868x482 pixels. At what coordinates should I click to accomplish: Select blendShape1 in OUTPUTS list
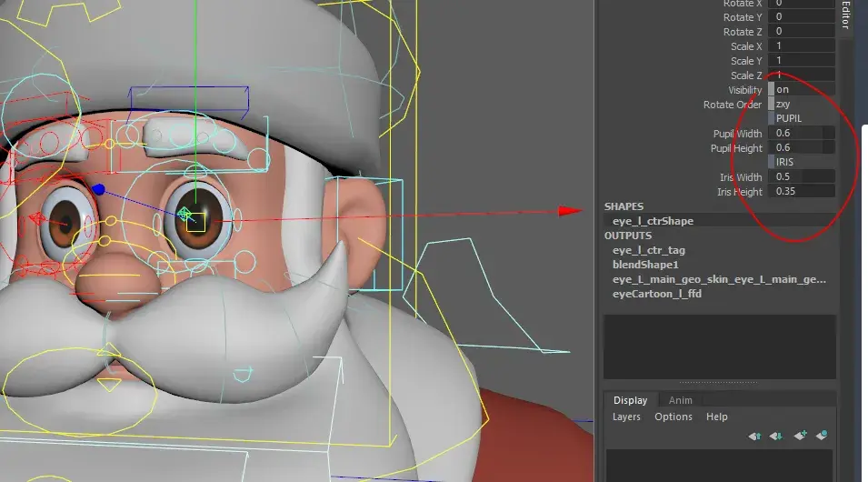645,265
